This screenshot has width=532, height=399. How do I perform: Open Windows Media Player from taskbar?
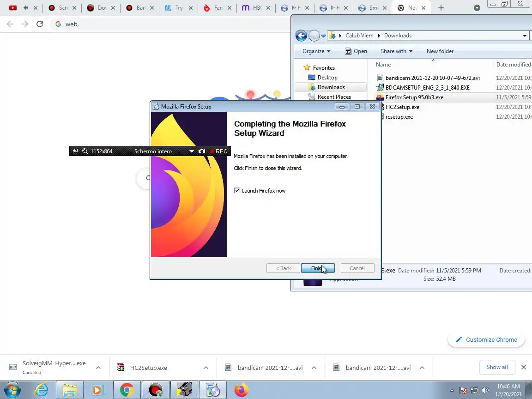(x=97, y=390)
